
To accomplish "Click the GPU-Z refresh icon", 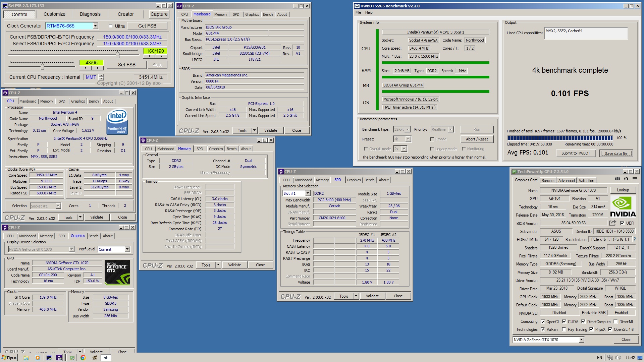I will click(626, 179).
